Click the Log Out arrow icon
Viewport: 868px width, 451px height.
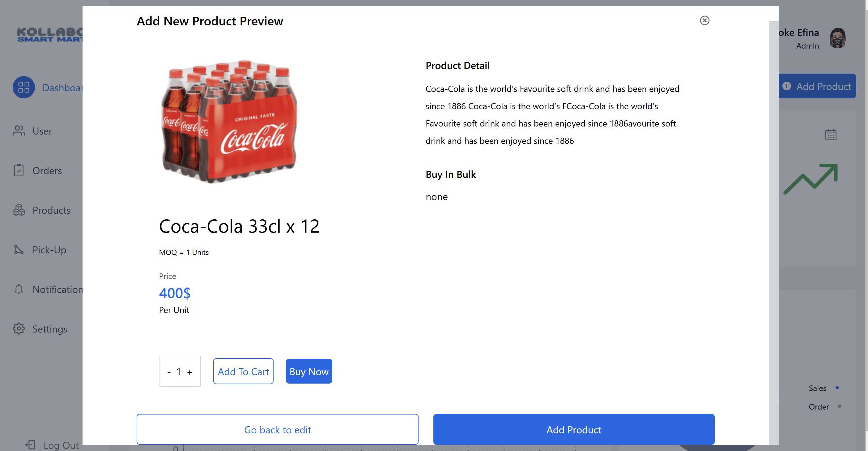tap(30, 445)
